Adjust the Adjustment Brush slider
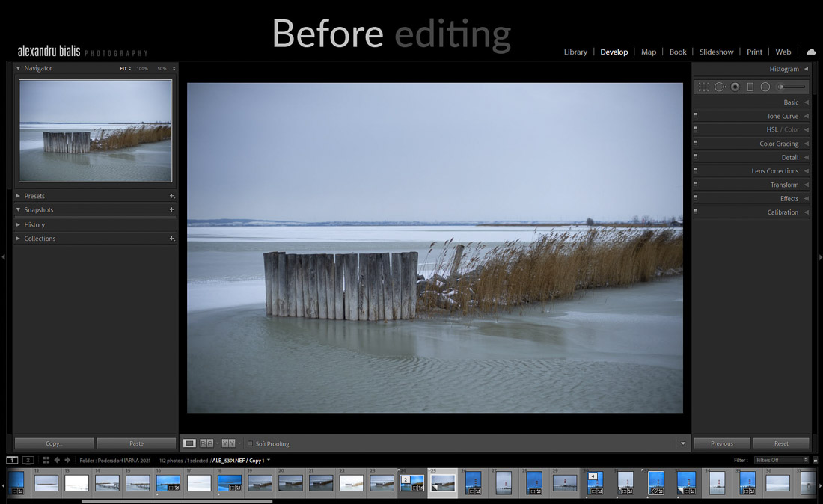The image size is (823, 504). (791, 87)
